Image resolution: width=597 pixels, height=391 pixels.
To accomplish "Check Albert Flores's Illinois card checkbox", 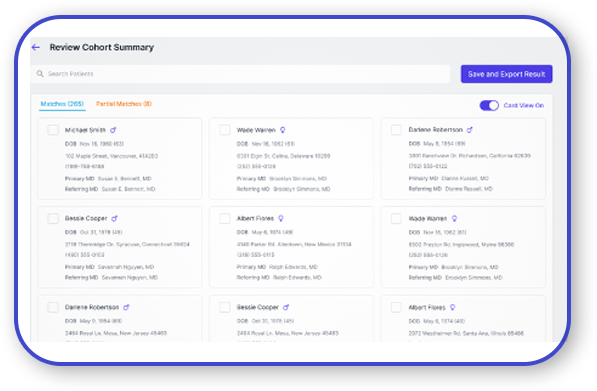I will 396,307.
